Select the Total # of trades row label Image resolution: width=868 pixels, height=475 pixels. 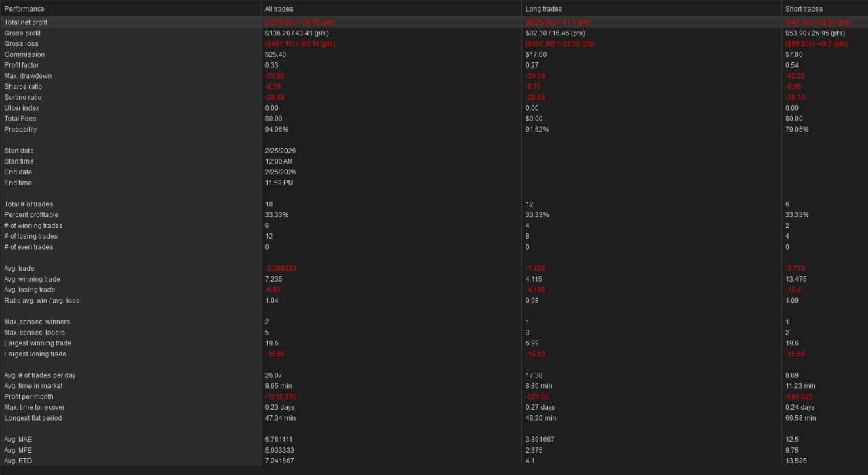pyautogui.click(x=28, y=204)
